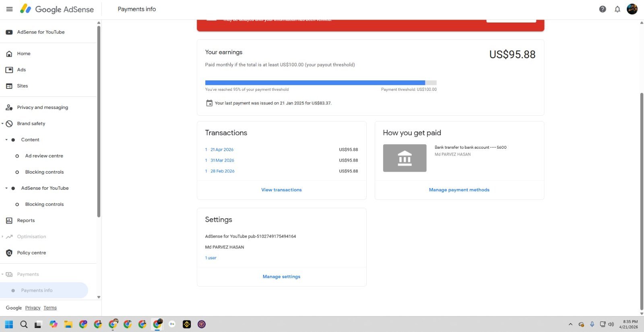Click the 1 user link
Viewport: 644px width, 332px height.
(x=211, y=258)
